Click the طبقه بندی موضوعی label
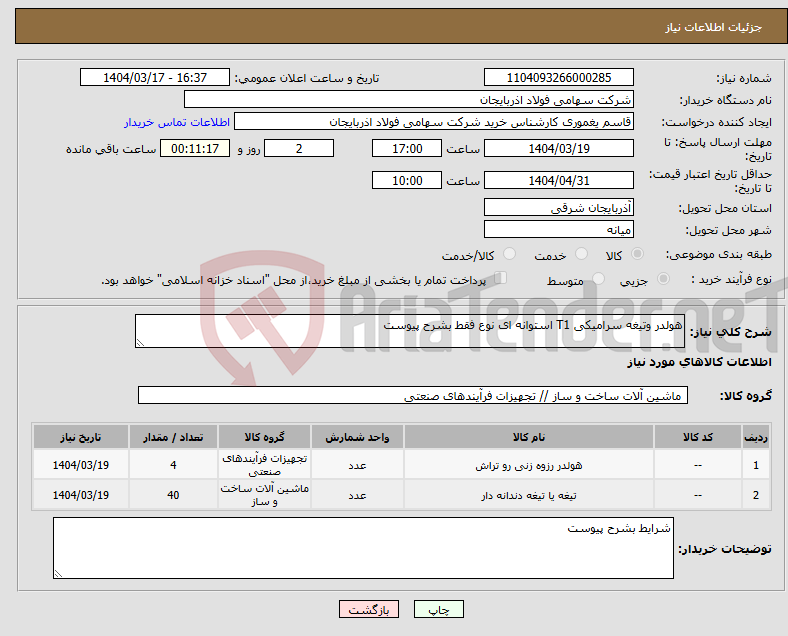 click(719, 254)
